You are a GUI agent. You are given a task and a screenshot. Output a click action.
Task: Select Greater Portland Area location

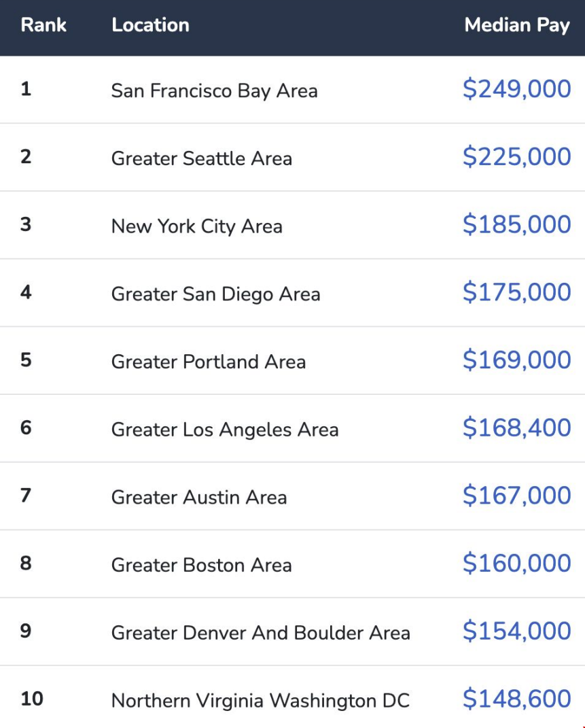coord(208,362)
